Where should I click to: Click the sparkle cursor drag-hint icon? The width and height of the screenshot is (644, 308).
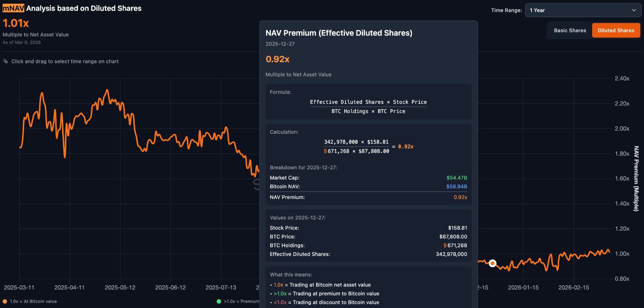(x=5, y=61)
